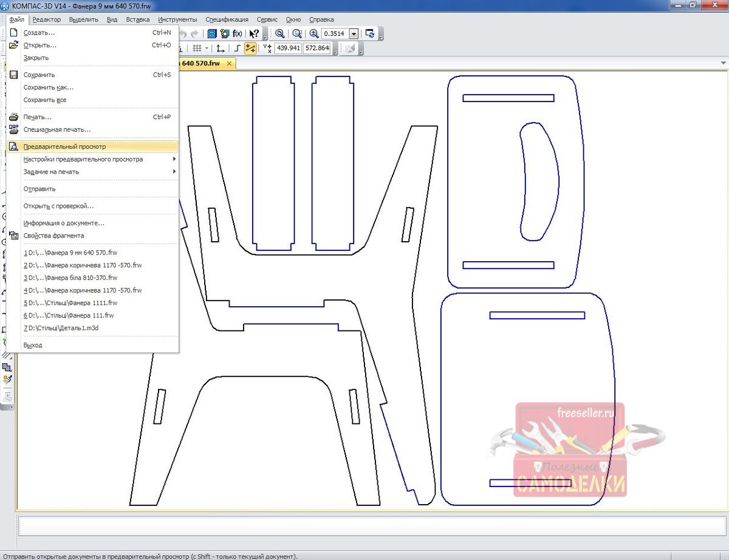Click the zoom window magnifier icon
The height and width of the screenshot is (560, 729).
[x=280, y=34]
